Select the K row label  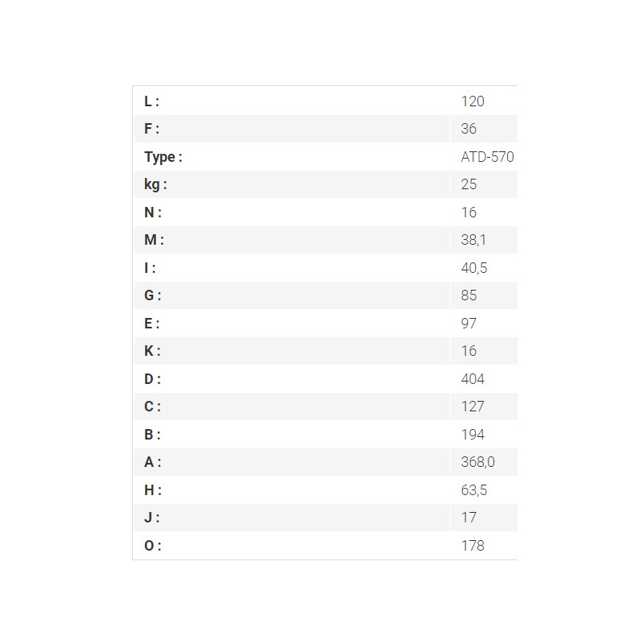click(152, 351)
